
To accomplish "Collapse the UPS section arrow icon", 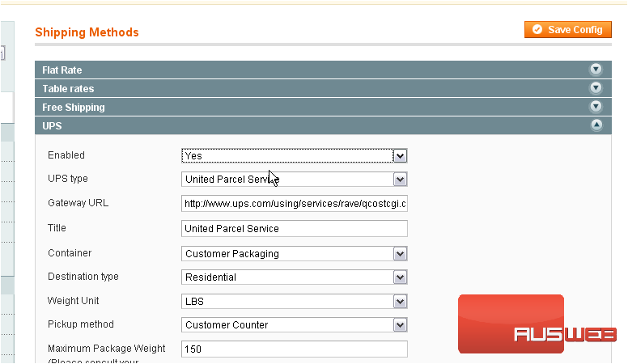I will tap(596, 125).
